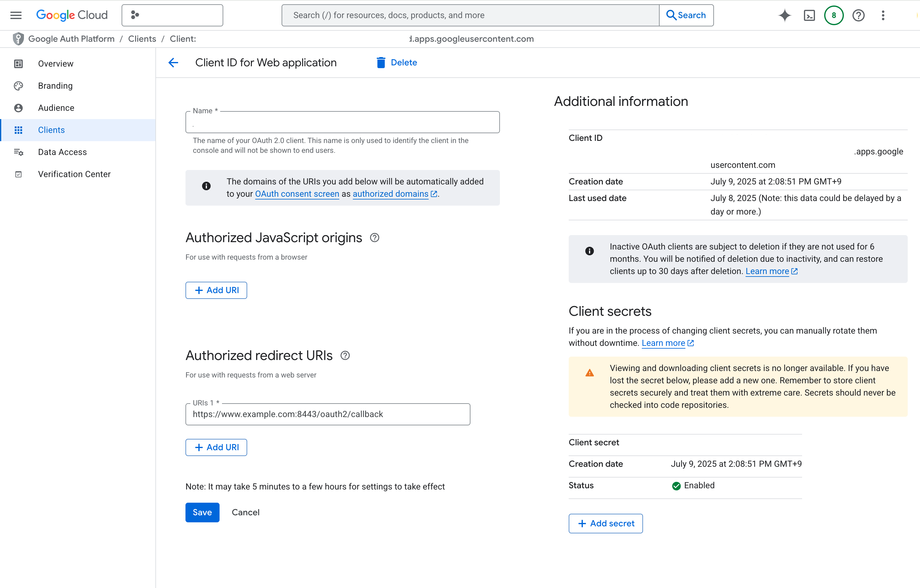Click the Name input field
Viewport: 920px width, 588px height.
342,124
